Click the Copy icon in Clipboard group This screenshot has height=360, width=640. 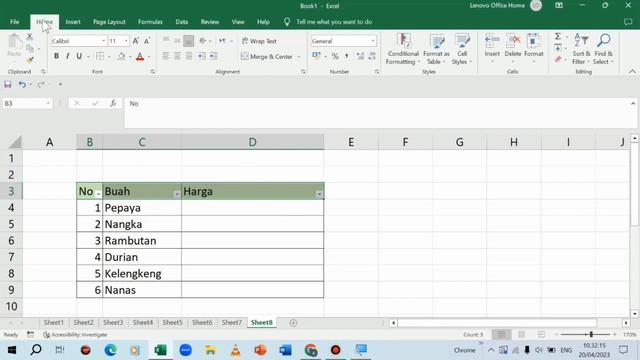click(30, 48)
